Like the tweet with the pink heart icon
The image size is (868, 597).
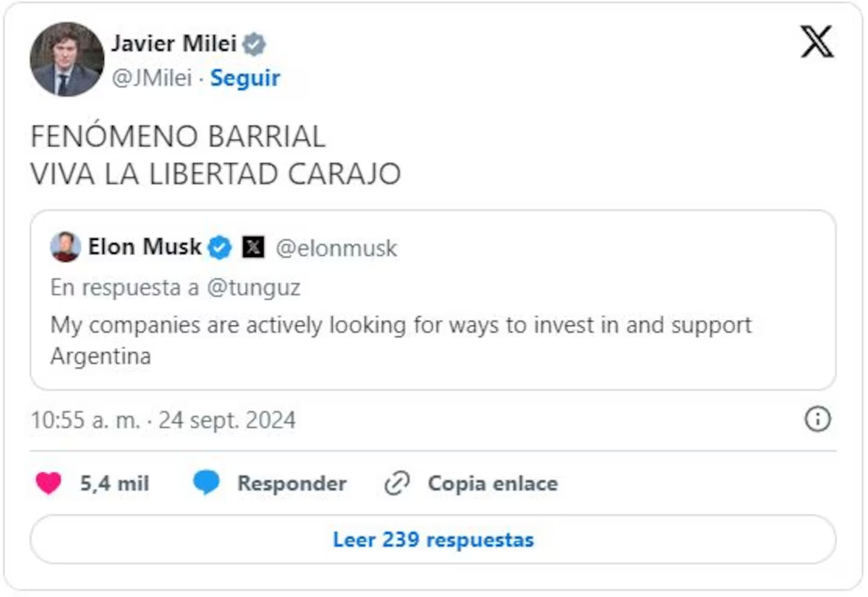(x=48, y=484)
